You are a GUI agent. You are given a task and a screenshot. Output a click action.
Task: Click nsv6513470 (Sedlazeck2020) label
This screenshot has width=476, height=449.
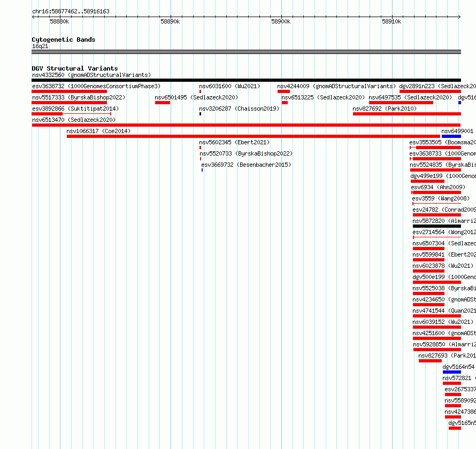click(x=74, y=120)
